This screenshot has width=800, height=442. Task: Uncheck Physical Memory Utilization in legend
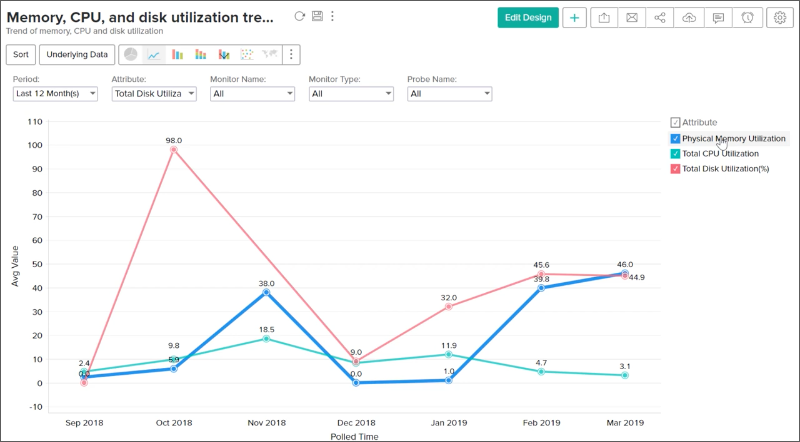tap(676, 138)
